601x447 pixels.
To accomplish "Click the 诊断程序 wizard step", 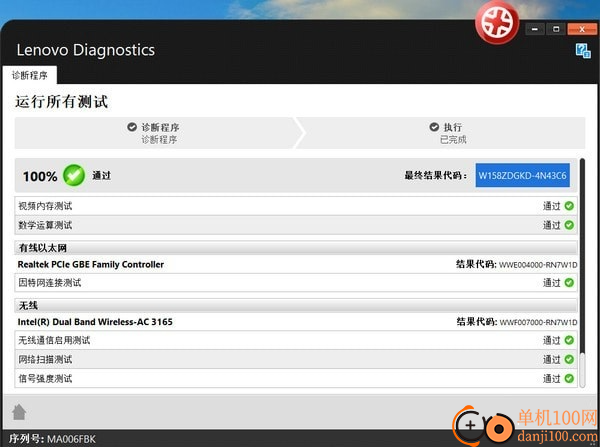I will tap(155, 133).
